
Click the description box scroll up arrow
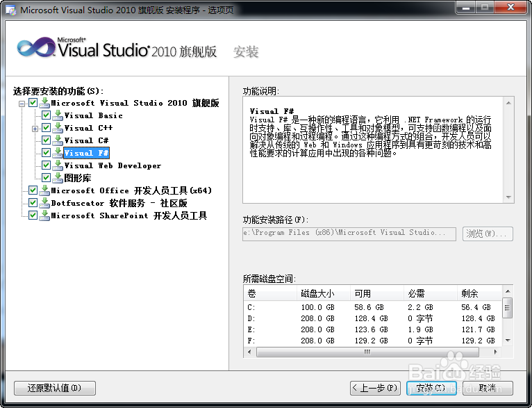508,103
